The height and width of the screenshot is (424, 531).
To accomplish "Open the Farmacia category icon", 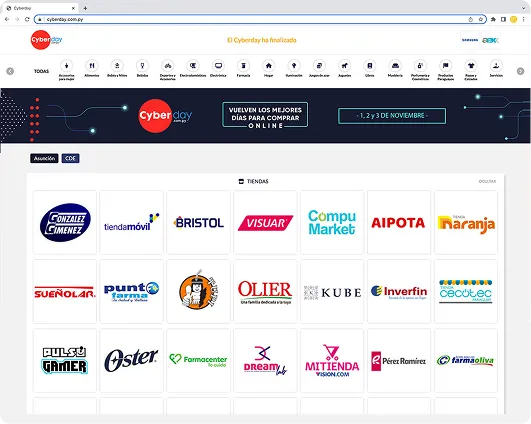I will [x=243, y=66].
